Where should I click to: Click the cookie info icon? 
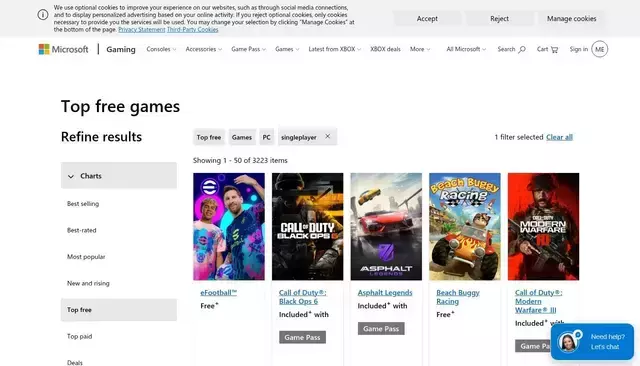pyautogui.click(x=43, y=15)
